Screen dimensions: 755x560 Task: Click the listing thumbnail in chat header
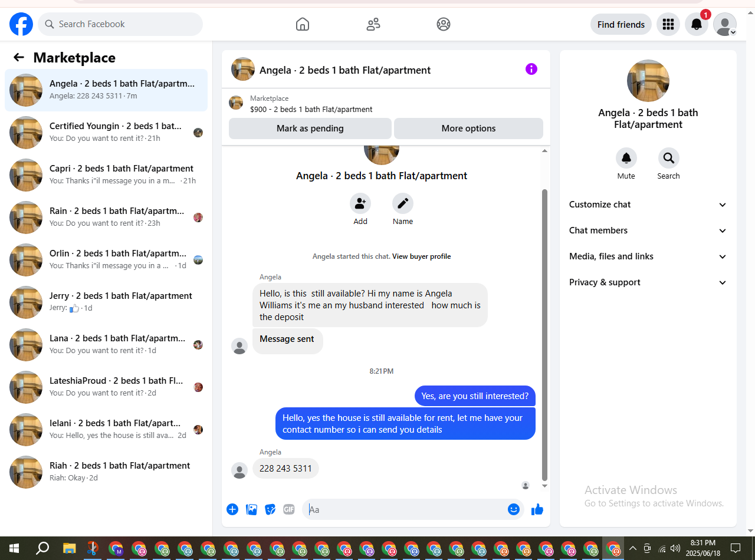[x=243, y=69]
